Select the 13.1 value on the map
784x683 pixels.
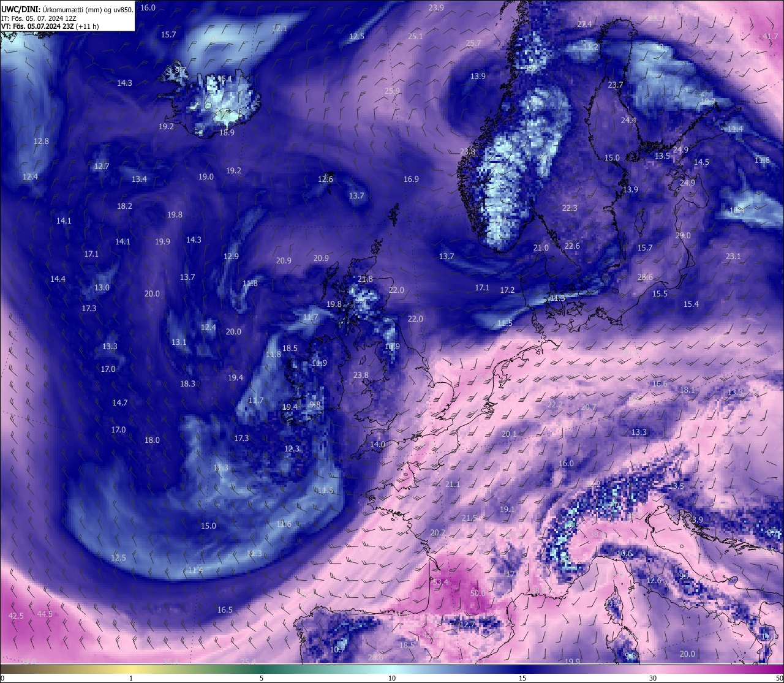coord(179,342)
